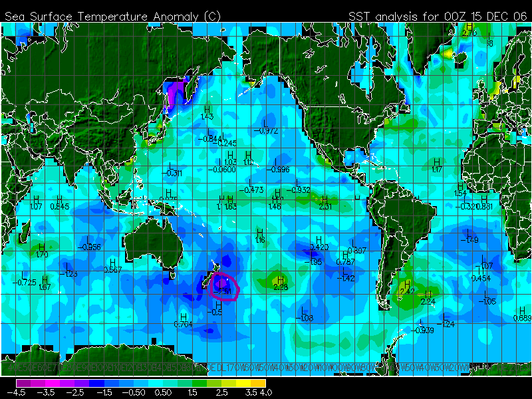Click the H 1.03 anomaly label

click(230, 158)
